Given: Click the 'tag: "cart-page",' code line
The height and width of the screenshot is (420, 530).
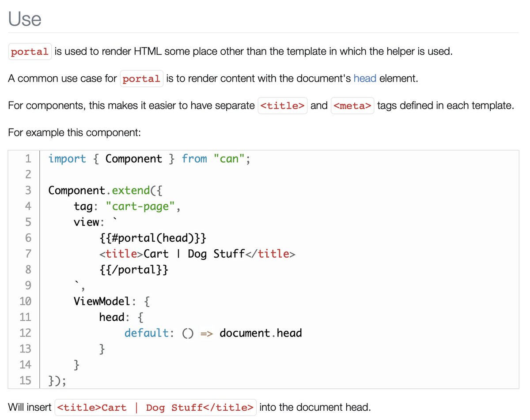Looking at the screenshot, I should click(x=127, y=206).
